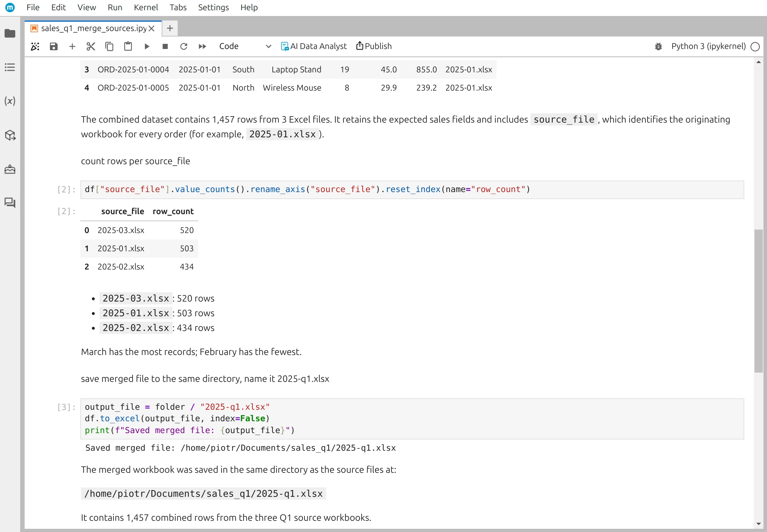This screenshot has width=767, height=532.
Task: Click the scrollbar down arrow
Action: pos(759,524)
